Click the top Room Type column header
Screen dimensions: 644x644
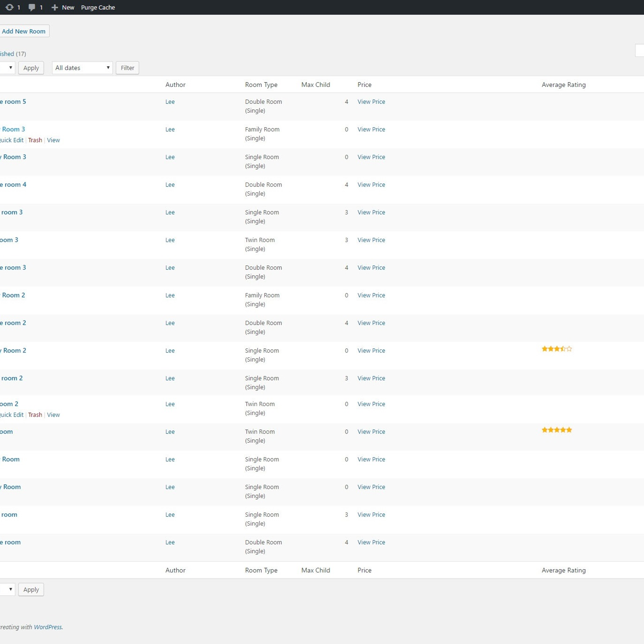coord(261,85)
